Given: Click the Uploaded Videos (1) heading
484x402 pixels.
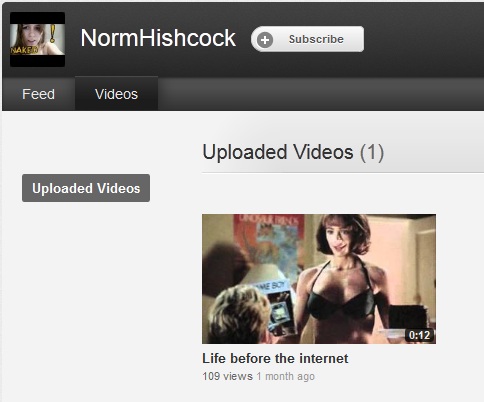Looking at the screenshot, I should click(x=293, y=153).
